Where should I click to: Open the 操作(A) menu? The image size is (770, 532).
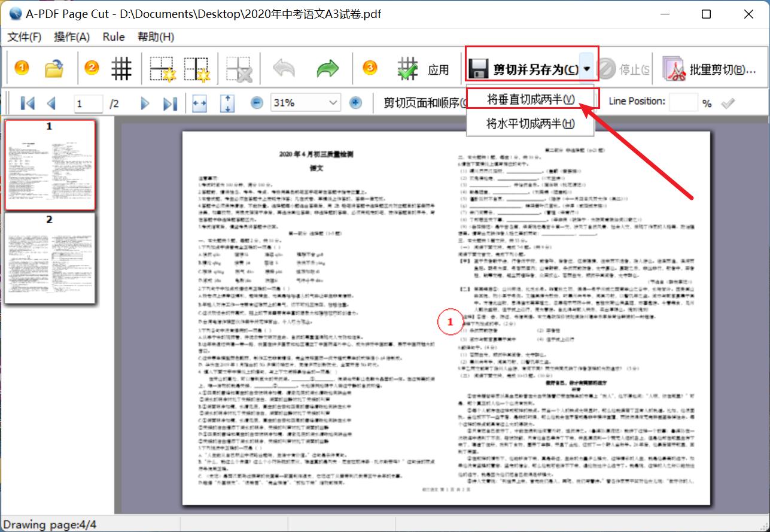71,37
